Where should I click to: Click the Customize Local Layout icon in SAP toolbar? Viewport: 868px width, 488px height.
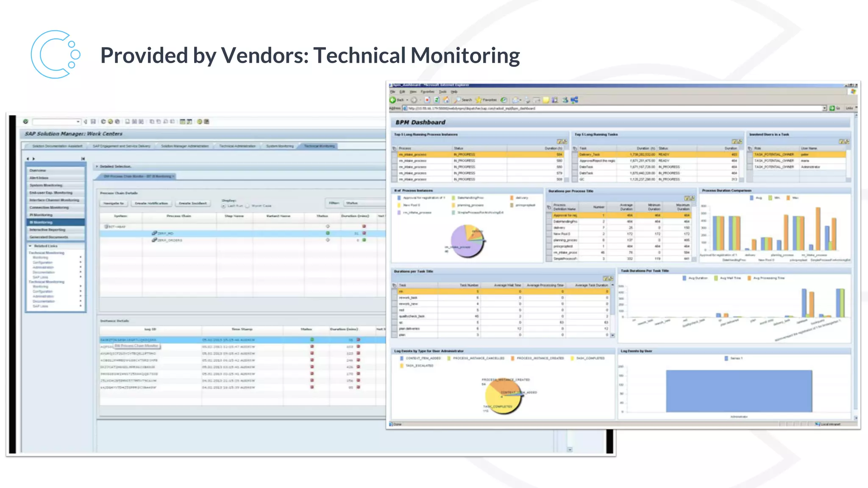point(207,122)
